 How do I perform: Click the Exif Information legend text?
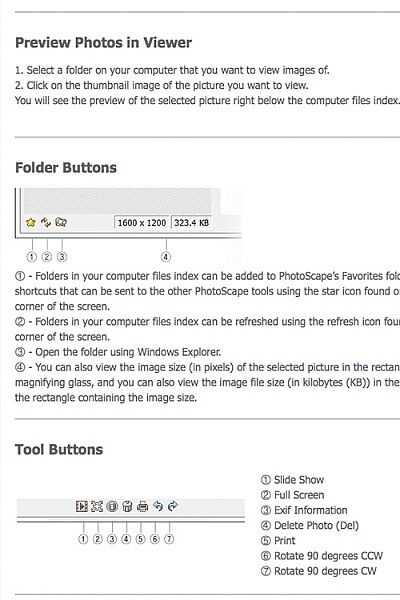310,510
